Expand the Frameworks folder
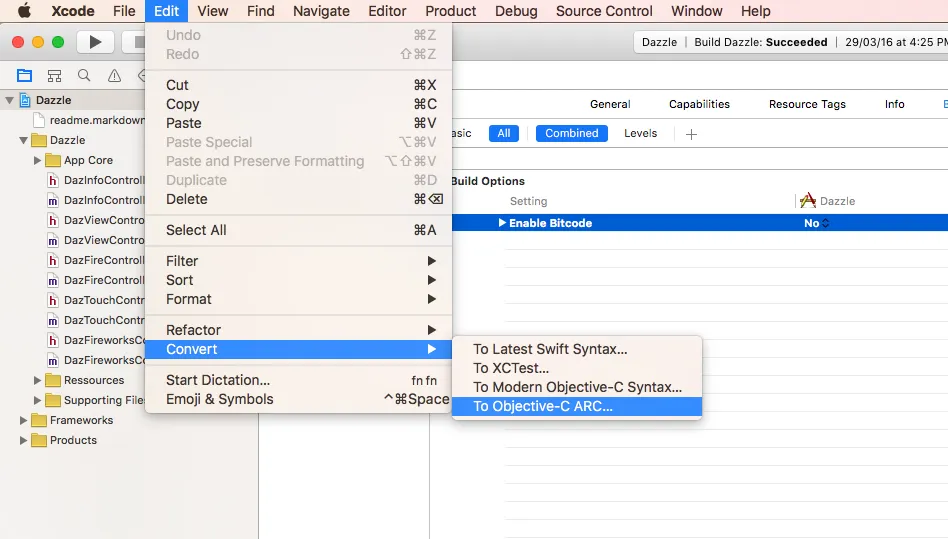The height and width of the screenshot is (539, 948). click(23, 420)
